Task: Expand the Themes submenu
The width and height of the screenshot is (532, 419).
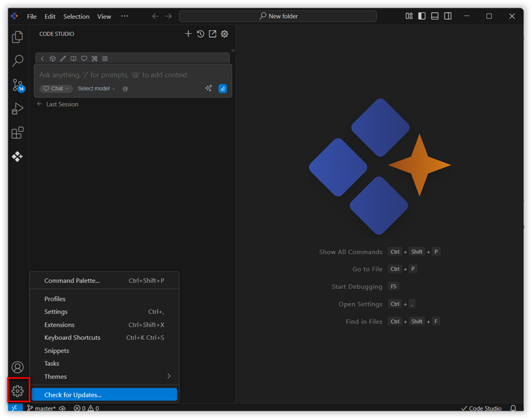Action: coord(106,377)
